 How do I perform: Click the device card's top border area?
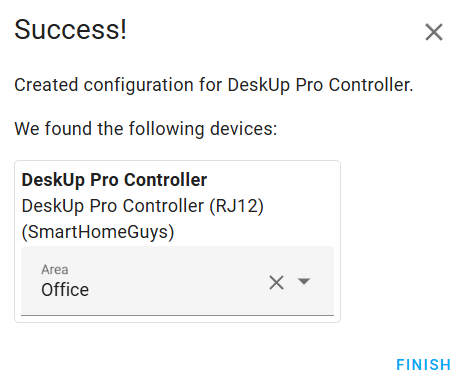(177, 161)
